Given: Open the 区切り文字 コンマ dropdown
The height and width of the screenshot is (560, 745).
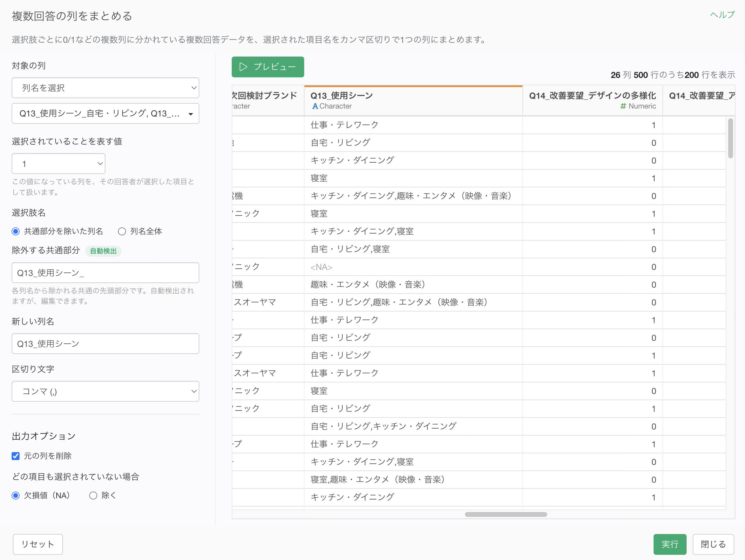Looking at the screenshot, I should tap(105, 391).
